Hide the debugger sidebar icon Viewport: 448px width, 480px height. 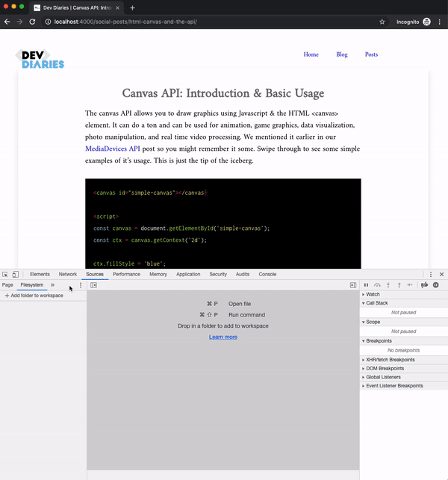(x=353, y=285)
